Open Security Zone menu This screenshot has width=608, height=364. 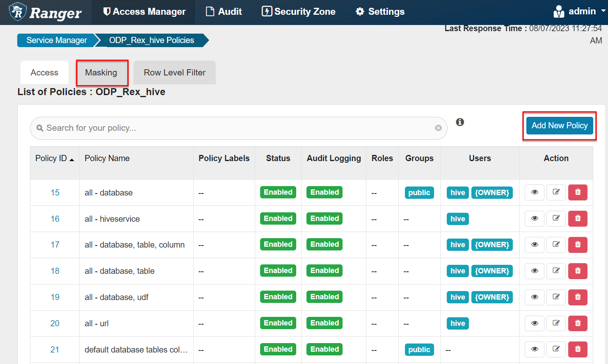tap(299, 11)
